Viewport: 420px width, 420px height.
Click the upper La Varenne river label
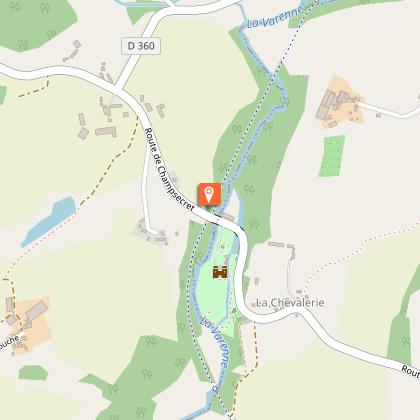(275, 17)
